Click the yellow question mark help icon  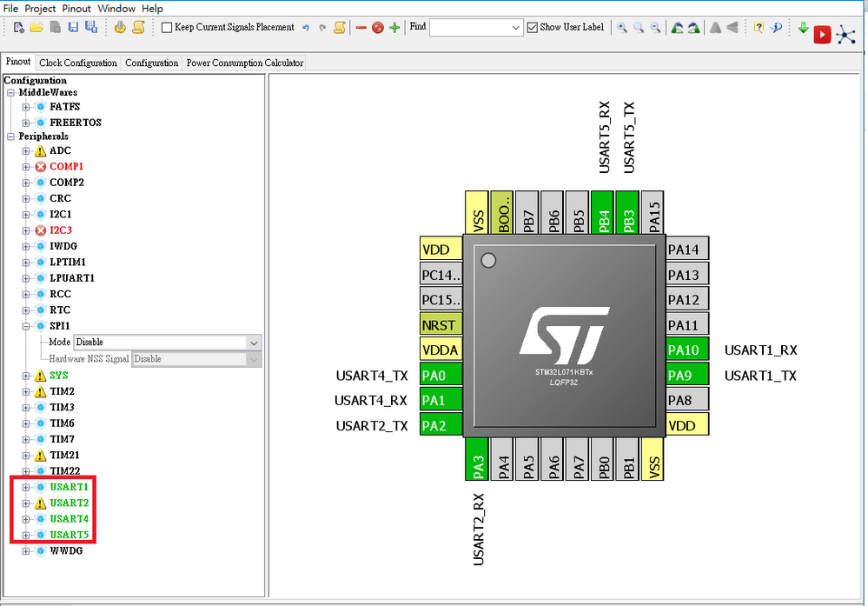(x=759, y=27)
